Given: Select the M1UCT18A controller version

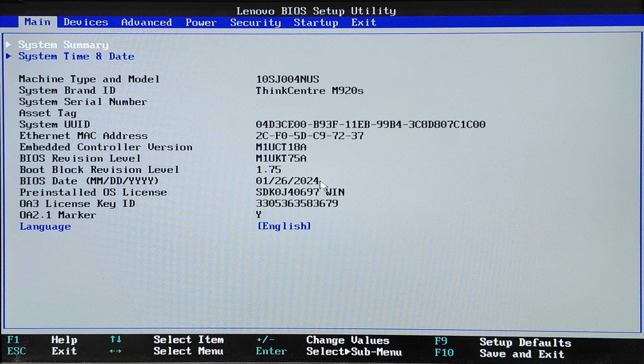Looking at the screenshot, I should (281, 148).
